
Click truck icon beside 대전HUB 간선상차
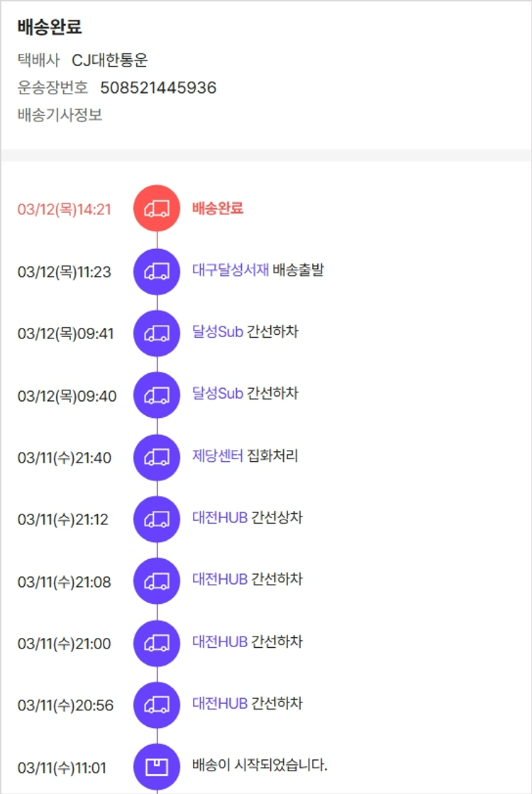click(x=157, y=519)
